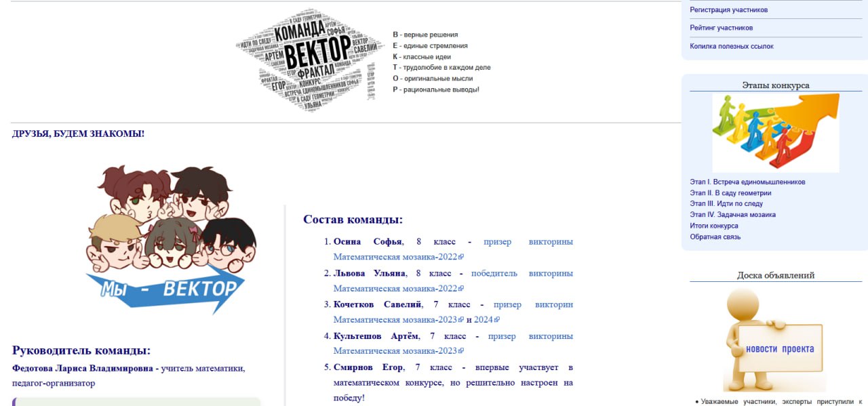Click the новости проекта sign figure
Image resolution: width=868 pixels, height=406 pixels.
point(775,341)
